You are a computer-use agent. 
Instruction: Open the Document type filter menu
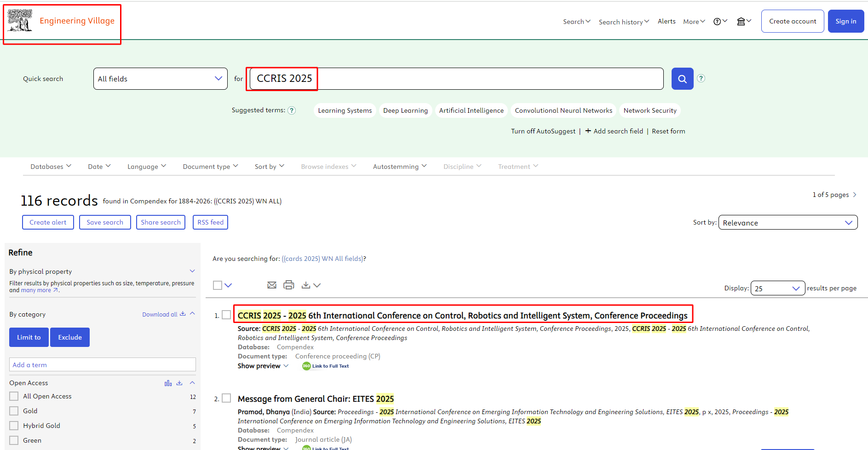pyautogui.click(x=210, y=167)
